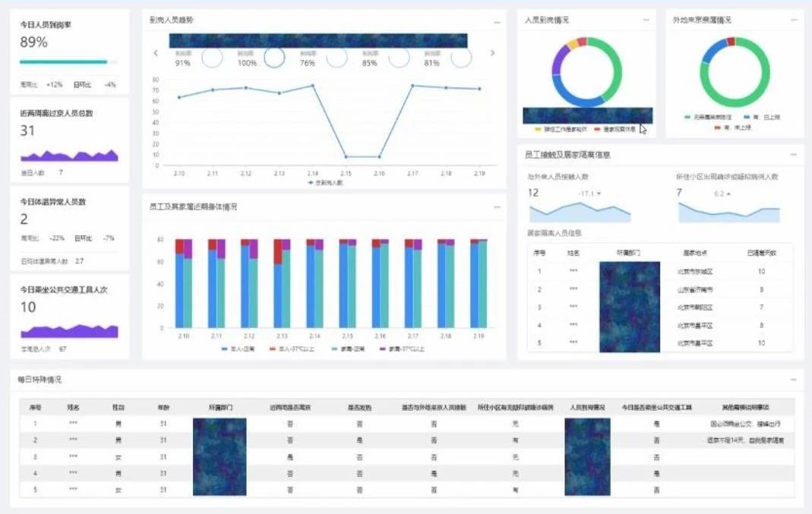Open the more menu on 员工及其家属近期身体情况 panel
Image resolution: width=812 pixels, height=514 pixels.
tap(497, 207)
